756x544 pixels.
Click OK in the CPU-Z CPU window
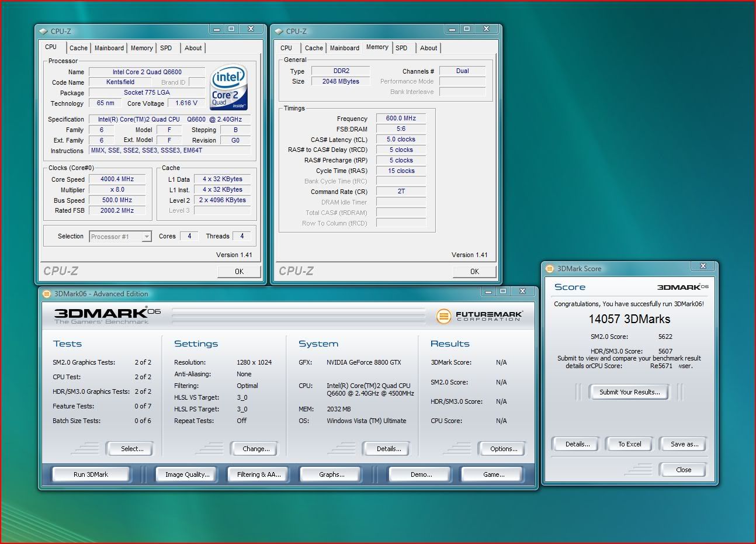pyautogui.click(x=239, y=271)
